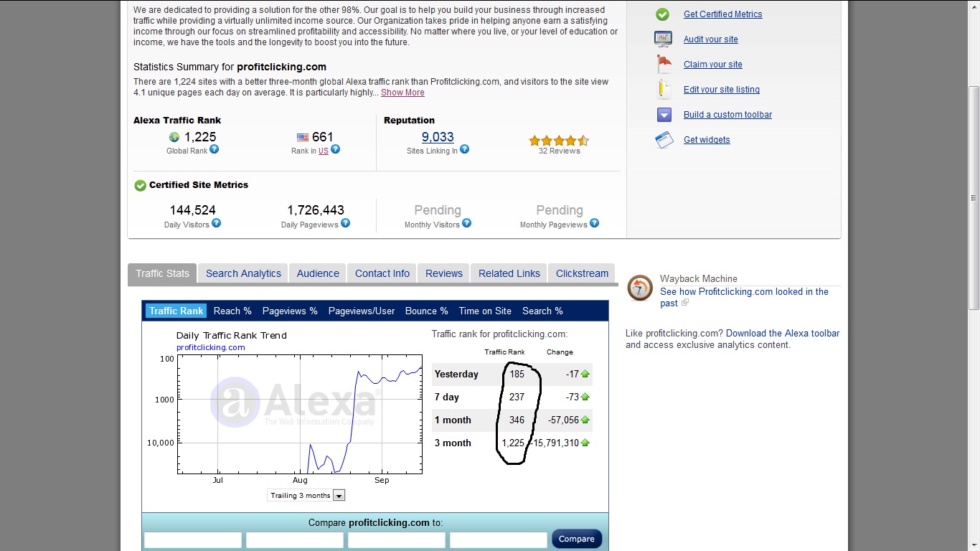Image resolution: width=980 pixels, height=551 pixels.
Task: Switch to the Search Analytics tab
Action: pos(243,273)
